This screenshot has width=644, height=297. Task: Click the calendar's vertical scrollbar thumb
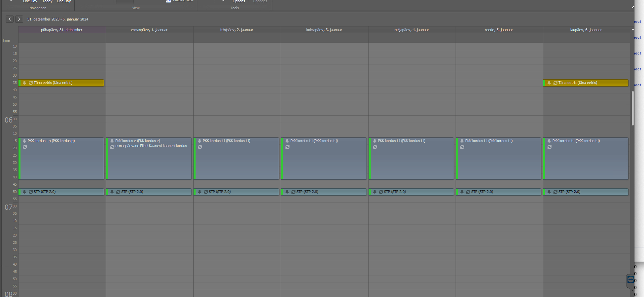coord(632,108)
